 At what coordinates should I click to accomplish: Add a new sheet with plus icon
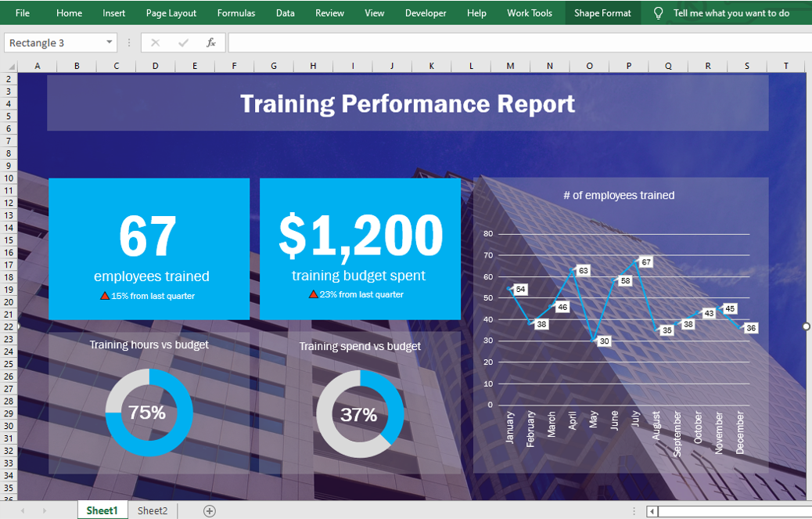209,511
